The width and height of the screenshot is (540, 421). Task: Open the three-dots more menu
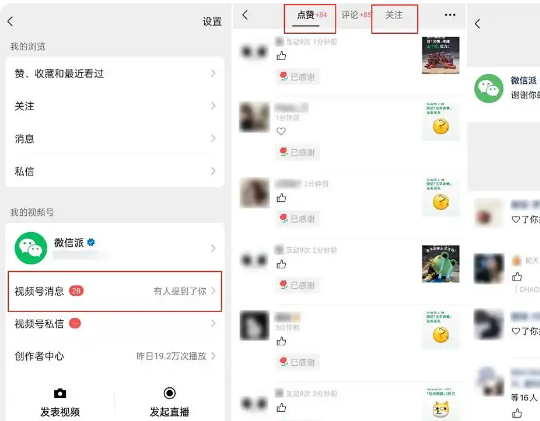pyautogui.click(x=450, y=15)
